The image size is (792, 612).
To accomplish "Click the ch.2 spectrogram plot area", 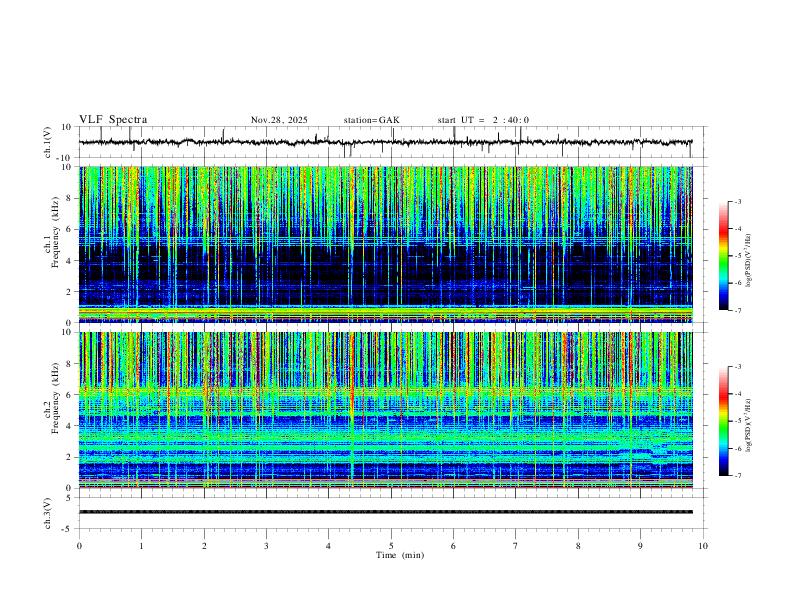I will coord(385,410).
